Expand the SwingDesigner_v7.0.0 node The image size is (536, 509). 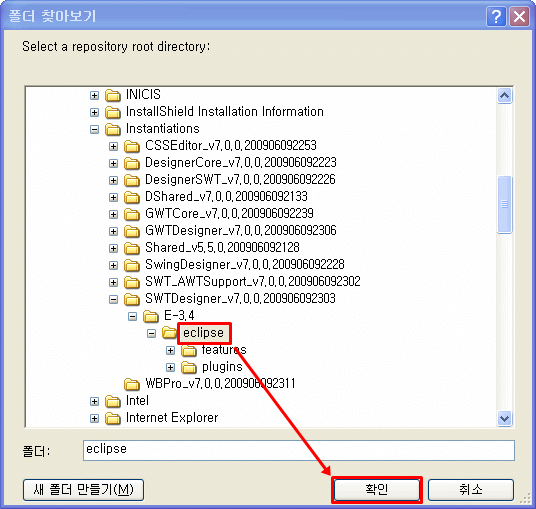113,265
